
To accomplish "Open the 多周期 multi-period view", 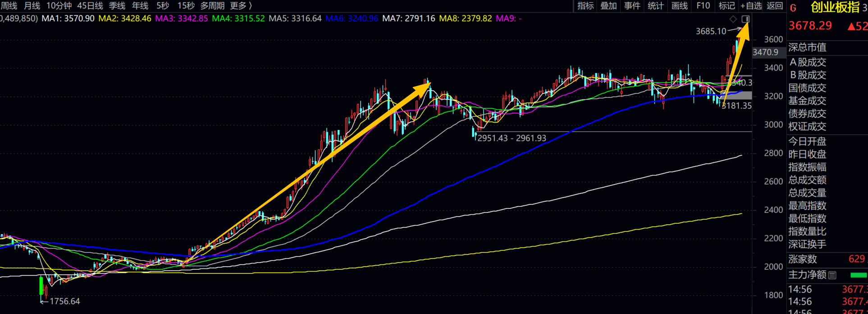I will click(212, 6).
